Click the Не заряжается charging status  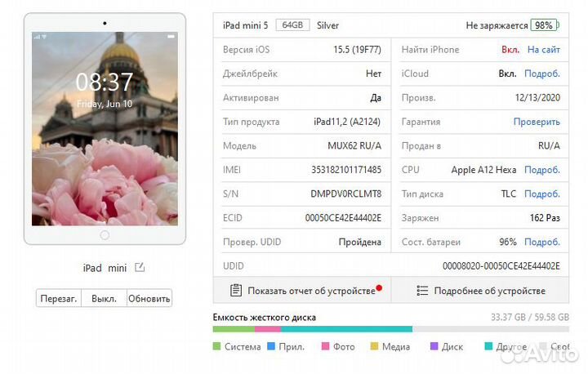pos(497,25)
